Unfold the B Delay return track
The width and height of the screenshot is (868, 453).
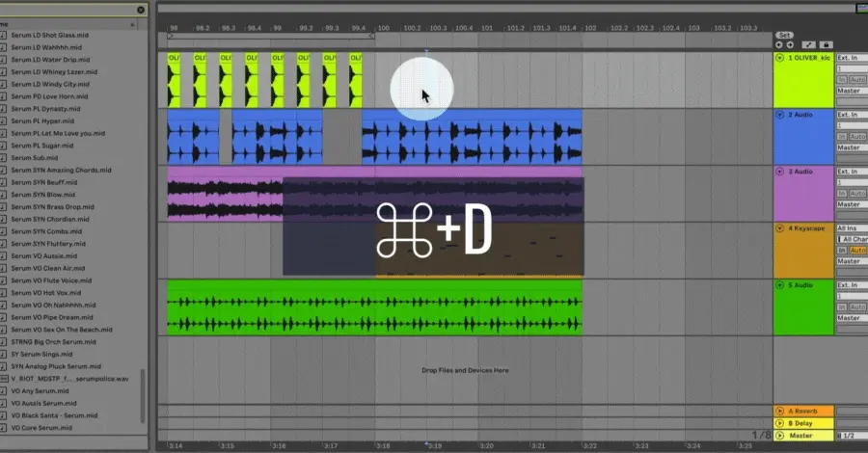pos(779,423)
